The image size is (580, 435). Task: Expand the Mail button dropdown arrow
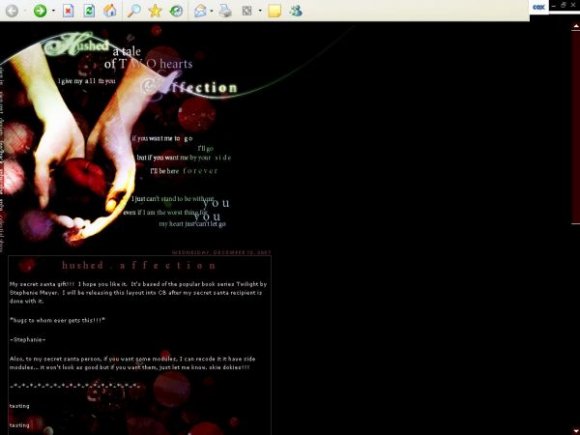212,11
